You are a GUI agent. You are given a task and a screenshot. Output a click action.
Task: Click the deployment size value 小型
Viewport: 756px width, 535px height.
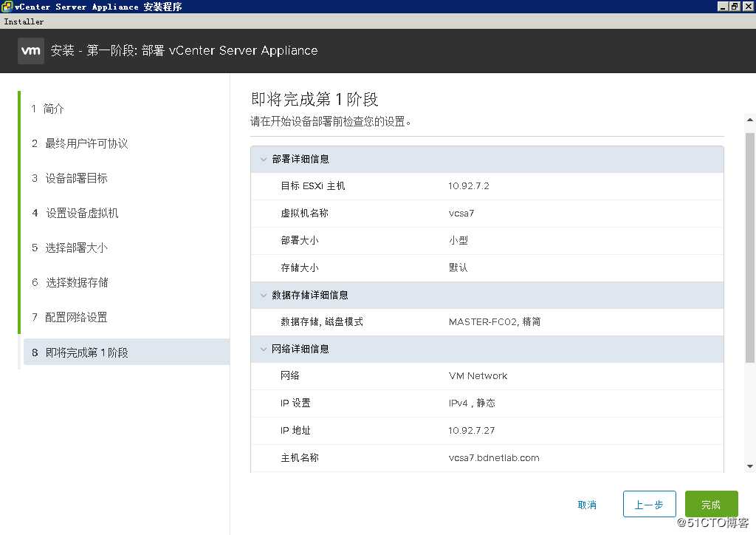pos(458,240)
